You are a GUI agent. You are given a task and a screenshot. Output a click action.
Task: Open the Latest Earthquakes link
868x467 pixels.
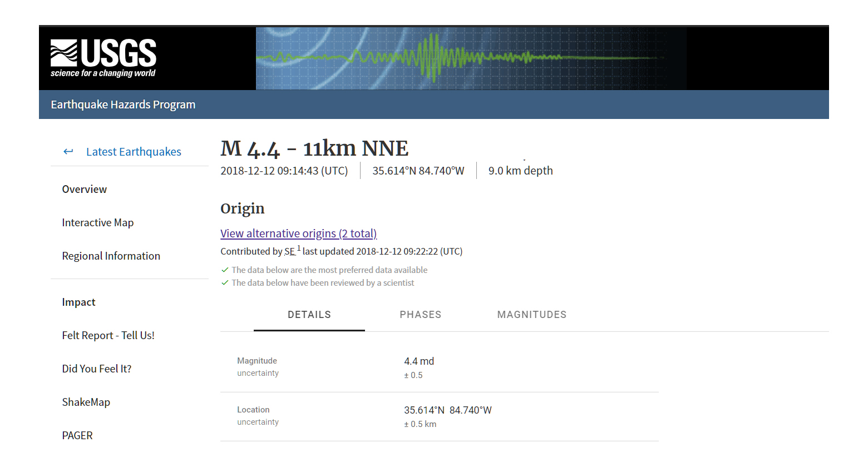point(134,152)
